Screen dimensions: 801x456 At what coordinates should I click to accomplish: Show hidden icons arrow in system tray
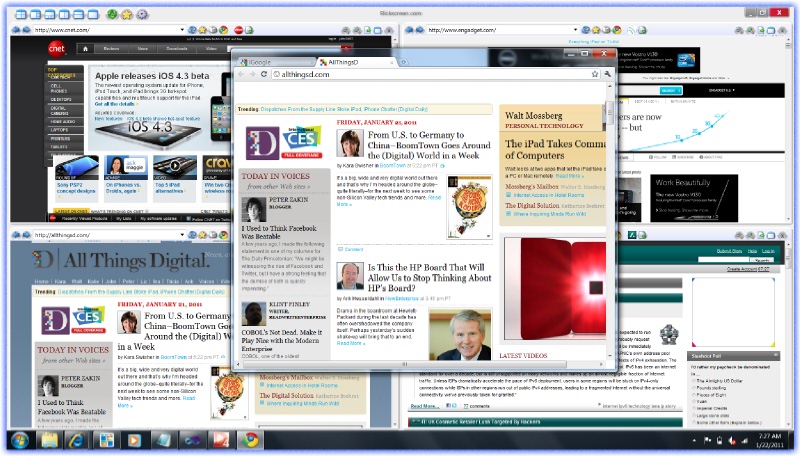pos(693,440)
